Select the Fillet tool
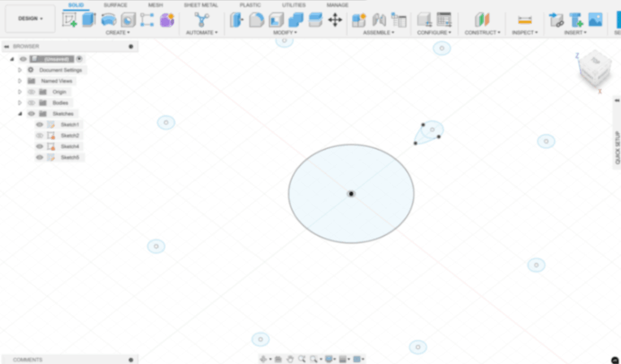Image resolution: width=621 pixels, height=364 pixels. point(257,20)
